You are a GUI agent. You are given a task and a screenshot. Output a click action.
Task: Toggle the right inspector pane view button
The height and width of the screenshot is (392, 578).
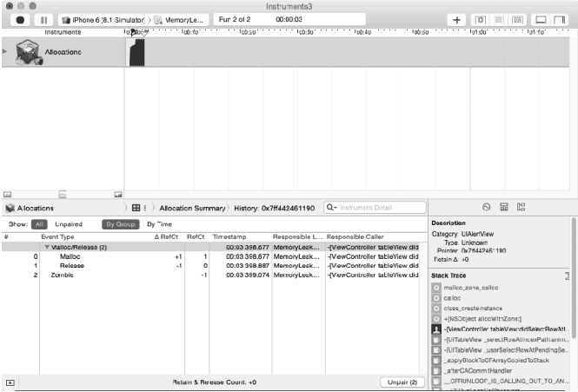559,19
